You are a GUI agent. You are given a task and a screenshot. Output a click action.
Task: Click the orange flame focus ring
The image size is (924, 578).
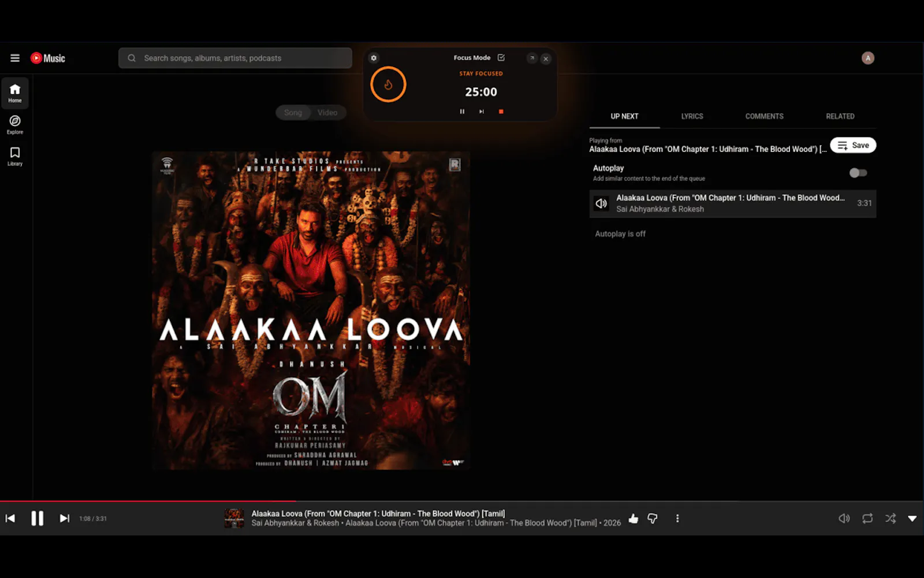[x=388, y=84]
